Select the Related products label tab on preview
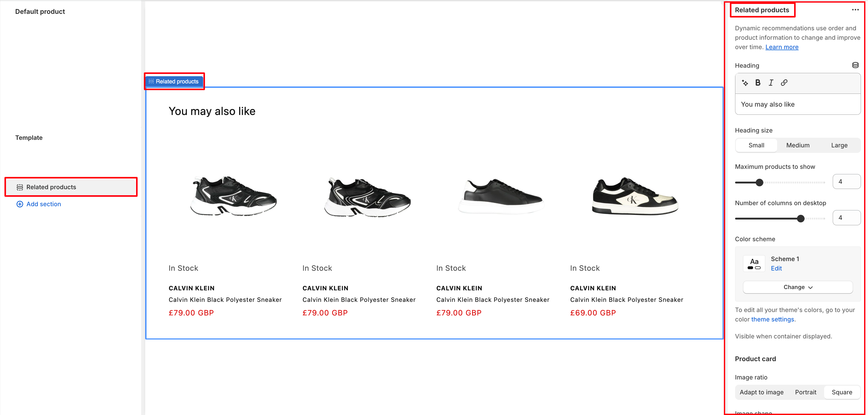Image resolution: width=868 pixels, height=415 pixels. (x=174, y=82)
